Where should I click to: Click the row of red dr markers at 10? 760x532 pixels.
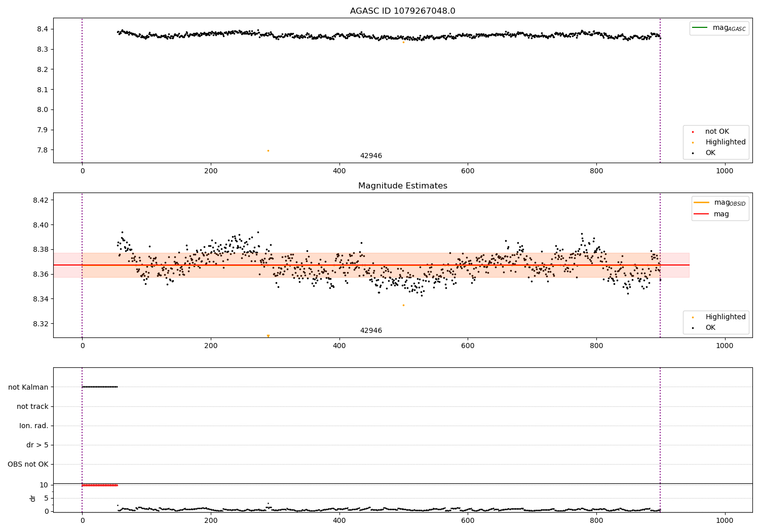[x=100, y=485]
